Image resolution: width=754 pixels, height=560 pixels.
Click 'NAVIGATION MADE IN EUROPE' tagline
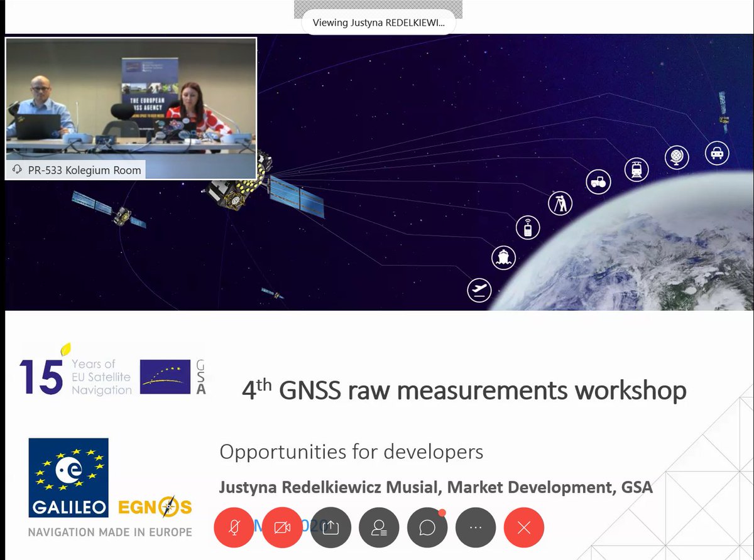(x=110, y=532)
